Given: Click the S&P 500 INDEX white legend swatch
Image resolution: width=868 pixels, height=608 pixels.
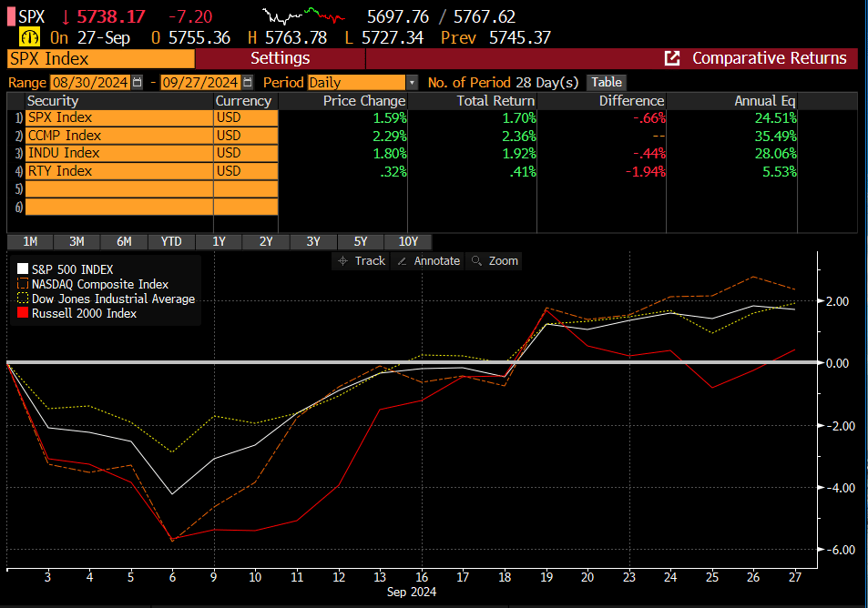Looking at the screenshot, I should click(x=23, y=269).
